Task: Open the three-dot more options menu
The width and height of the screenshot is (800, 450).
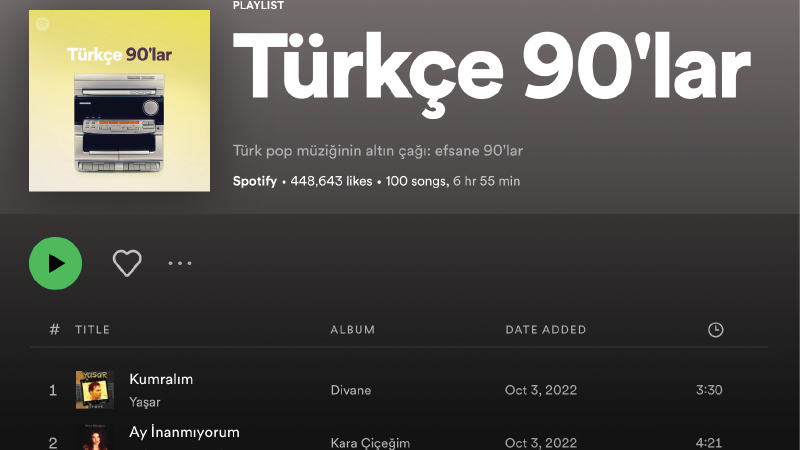Action: click(180, 263)
